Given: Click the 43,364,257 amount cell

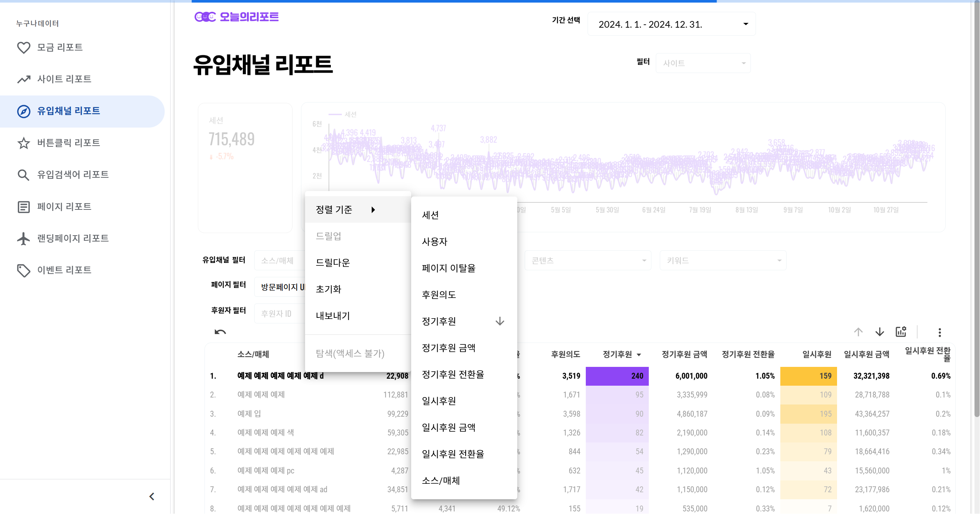Looking at the screenshot, I should [872, 414].
